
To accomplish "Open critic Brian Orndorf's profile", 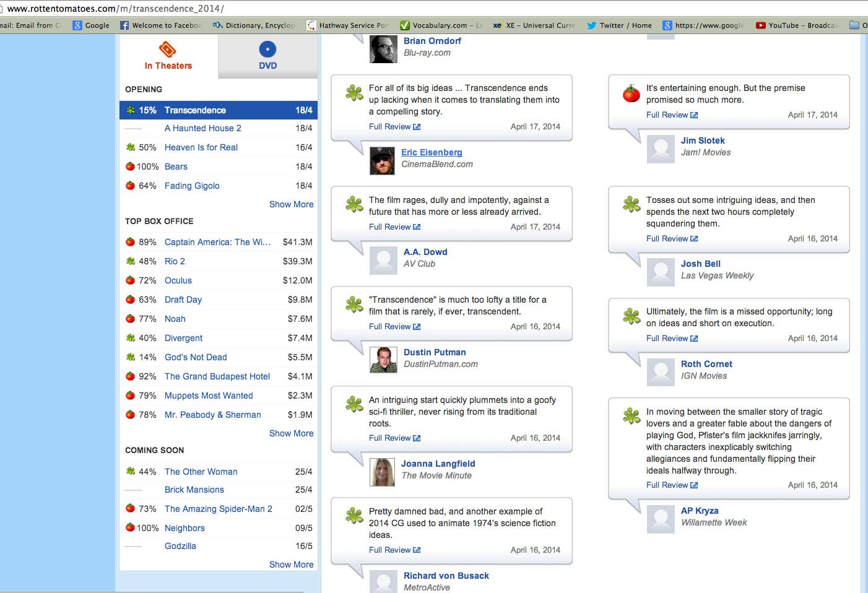I will [432, 41].
